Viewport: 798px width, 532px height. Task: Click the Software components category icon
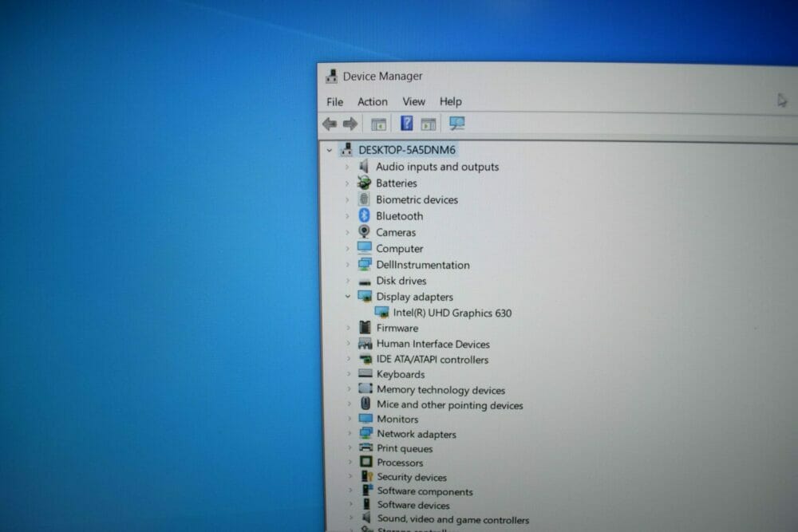pos(367,490)
